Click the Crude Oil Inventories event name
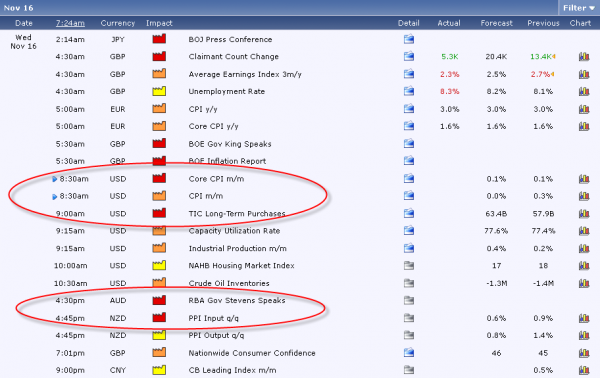Screen dimensions: 600x378 click(x=229, y=283)
